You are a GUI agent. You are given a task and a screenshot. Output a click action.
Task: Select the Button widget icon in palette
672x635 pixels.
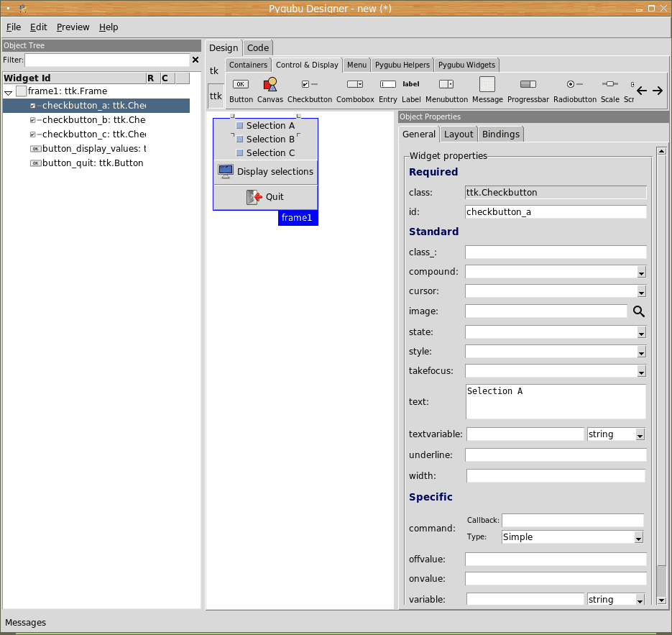click(x=241, y=85)
